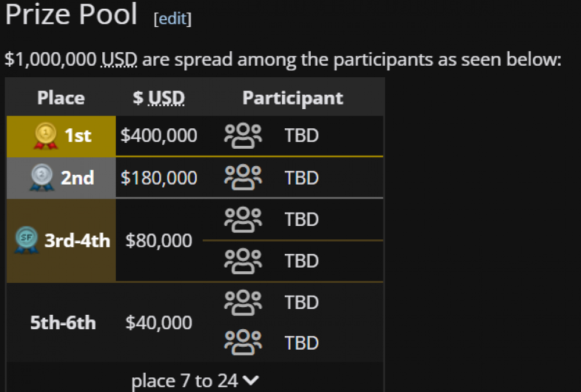The image size is (581, 392).
Task: Click the upper team icon in 5th-6th row
Action: pyautogui.click(x=243, y=303)
